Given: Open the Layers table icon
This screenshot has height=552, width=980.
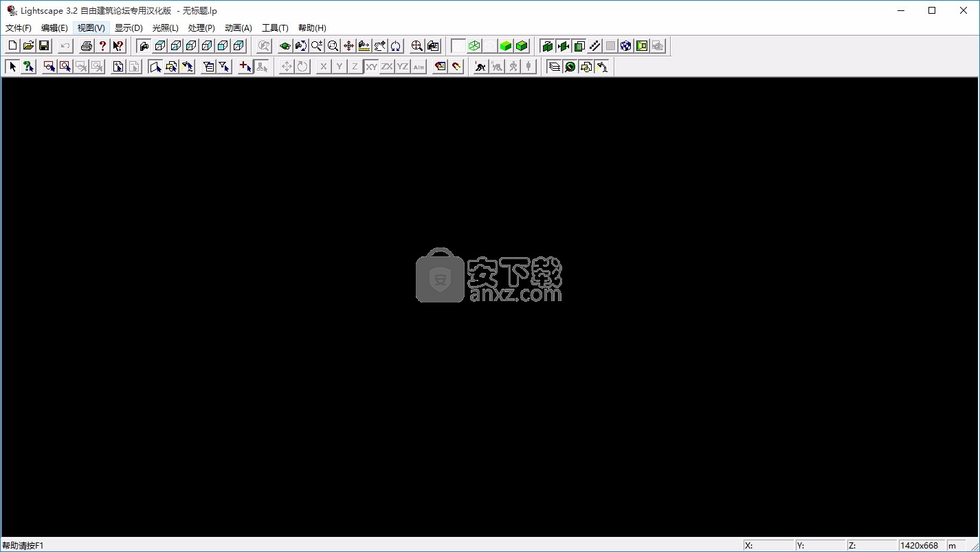Looking at the screenshot, I should tap(555, 67).
